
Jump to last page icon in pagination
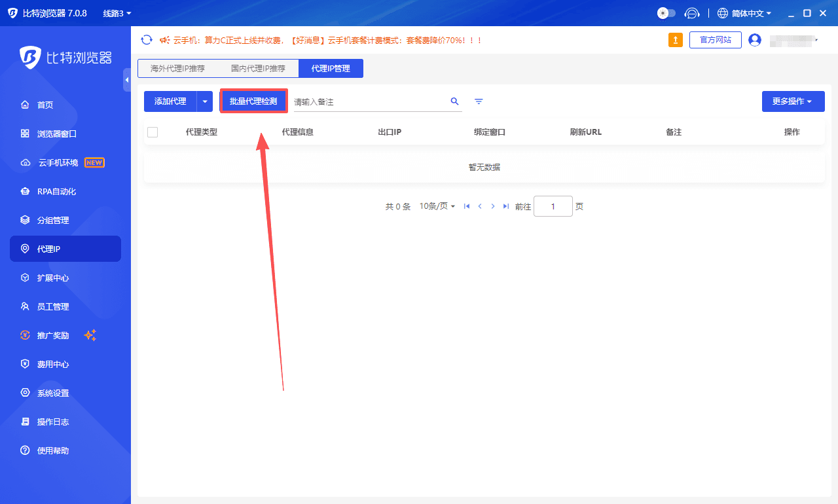[x=505, y=206]
